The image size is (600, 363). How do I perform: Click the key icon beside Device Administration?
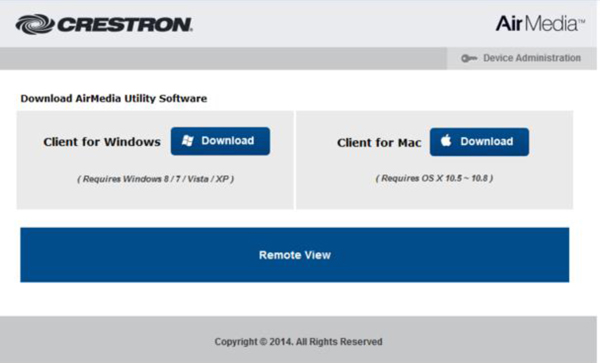point(469,58)
